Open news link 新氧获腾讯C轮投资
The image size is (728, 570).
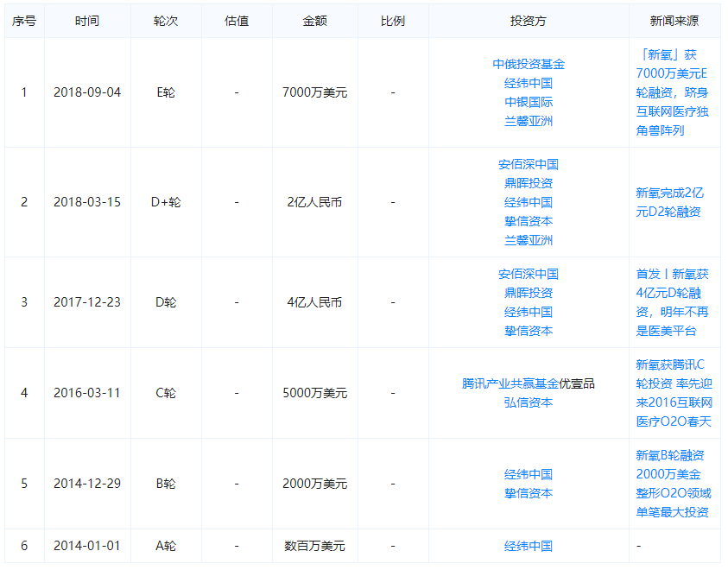coord(674,393)
